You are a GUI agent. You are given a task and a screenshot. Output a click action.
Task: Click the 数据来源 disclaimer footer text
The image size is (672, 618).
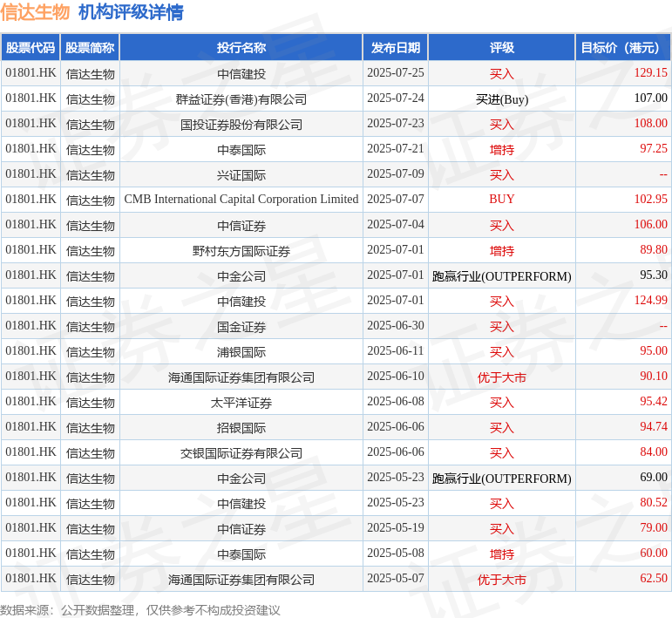click(140, 610)
